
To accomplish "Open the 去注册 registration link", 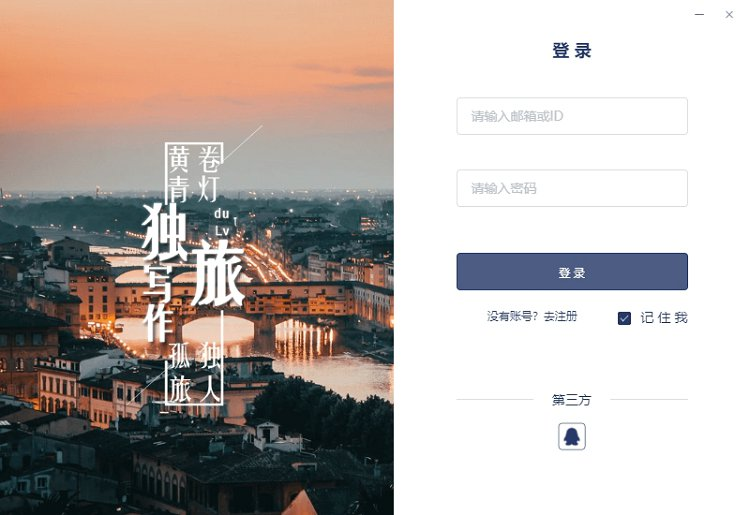I will [x=560, y=316].
